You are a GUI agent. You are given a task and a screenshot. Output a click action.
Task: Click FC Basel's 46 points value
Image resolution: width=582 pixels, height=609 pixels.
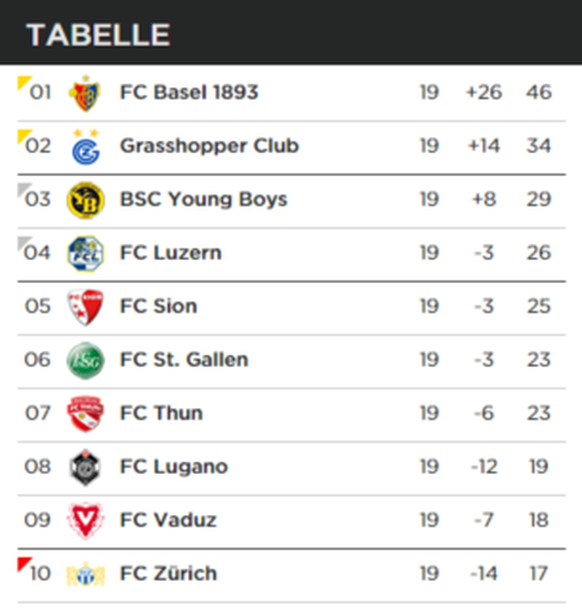pyautogui.click(x=539, y=92)
